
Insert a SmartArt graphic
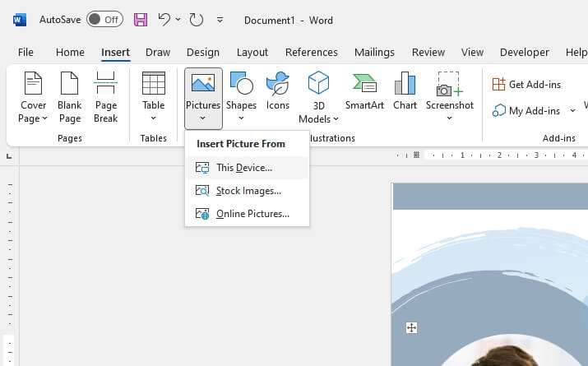364,91
